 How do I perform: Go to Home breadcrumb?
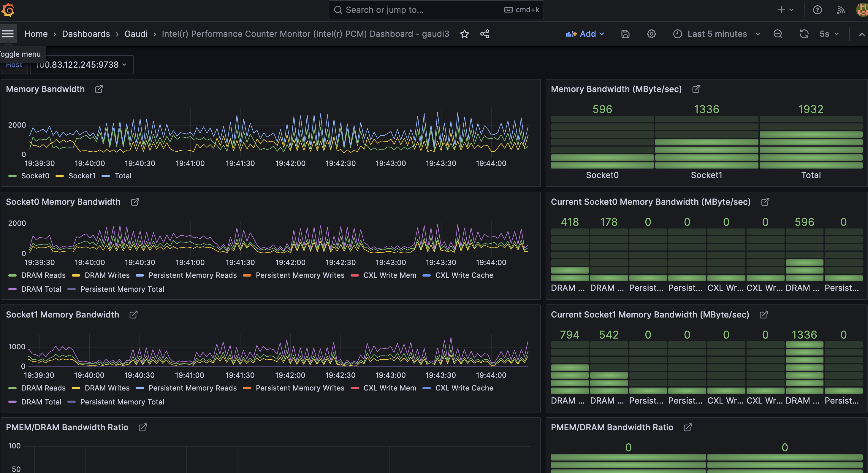point(36,34)
